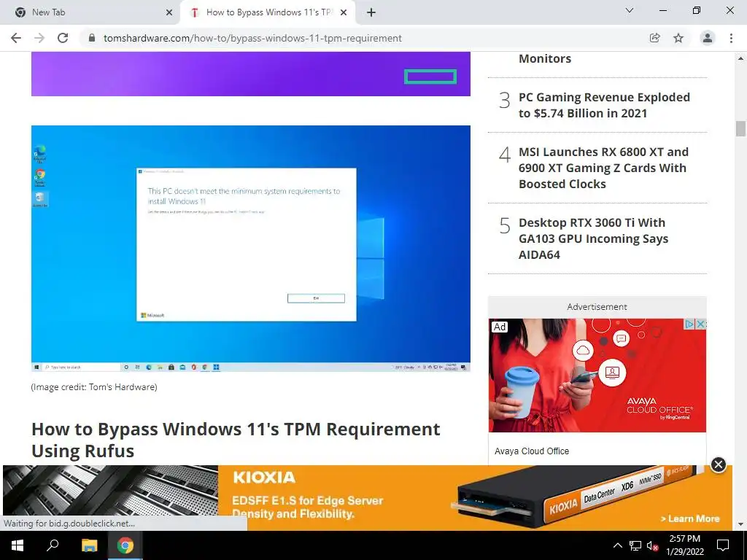Screen dimensions: 747x560
Task: Open the taskbar clock and date
Action: tap(684, 545)
